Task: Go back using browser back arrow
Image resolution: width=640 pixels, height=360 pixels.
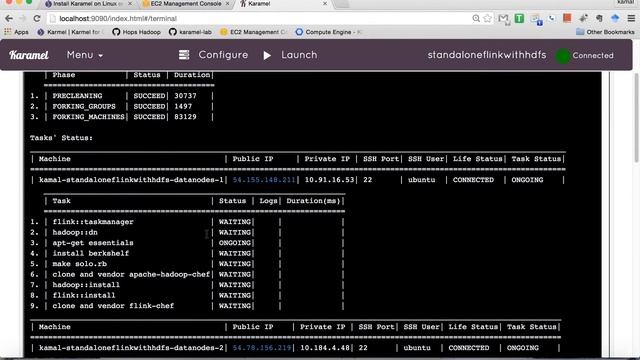Action: pos(9,18)
